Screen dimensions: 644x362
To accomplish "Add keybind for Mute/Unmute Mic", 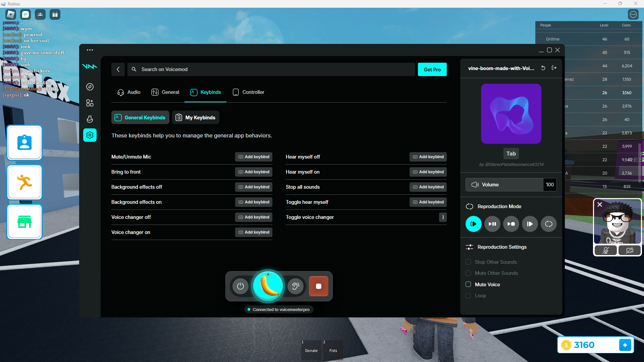I will tap(254, 157).
